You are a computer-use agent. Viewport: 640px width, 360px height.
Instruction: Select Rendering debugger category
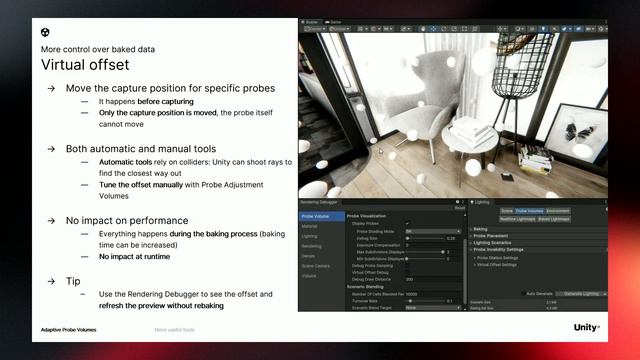322,246
